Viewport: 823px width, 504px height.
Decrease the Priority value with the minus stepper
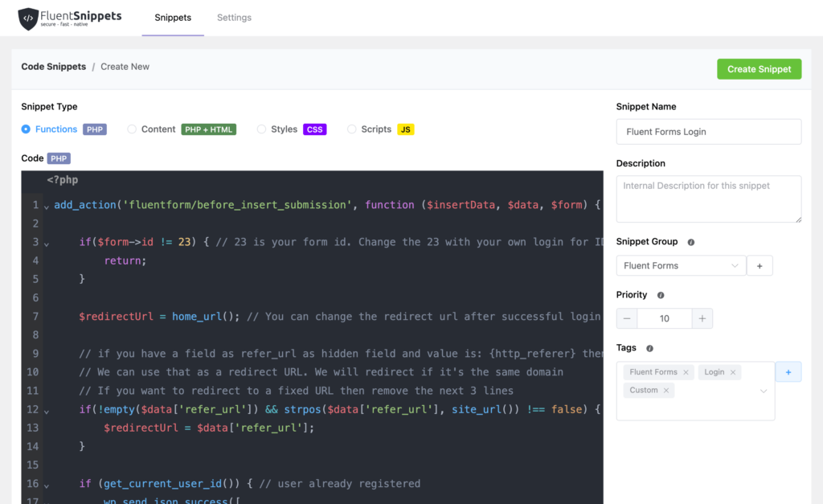point(626,318)
